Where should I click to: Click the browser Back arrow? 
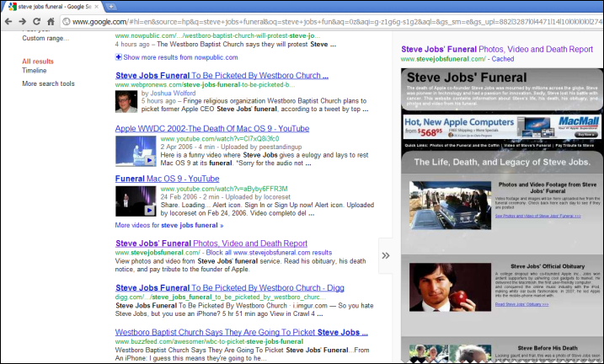click(8, 22)
